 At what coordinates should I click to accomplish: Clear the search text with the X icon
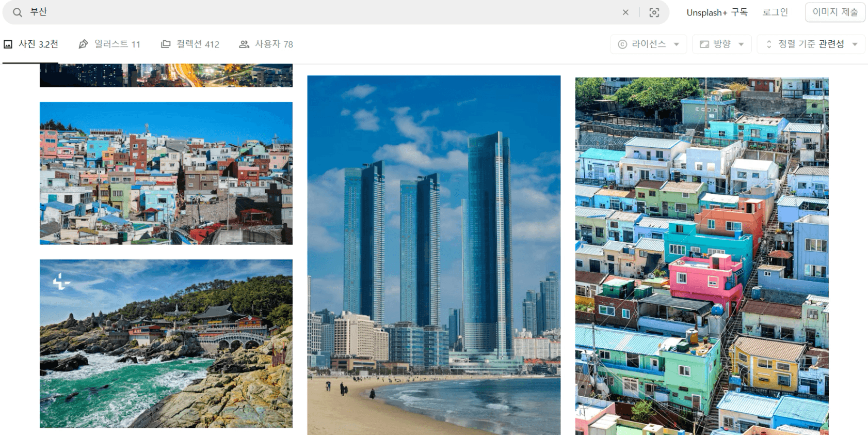[625, 12]
